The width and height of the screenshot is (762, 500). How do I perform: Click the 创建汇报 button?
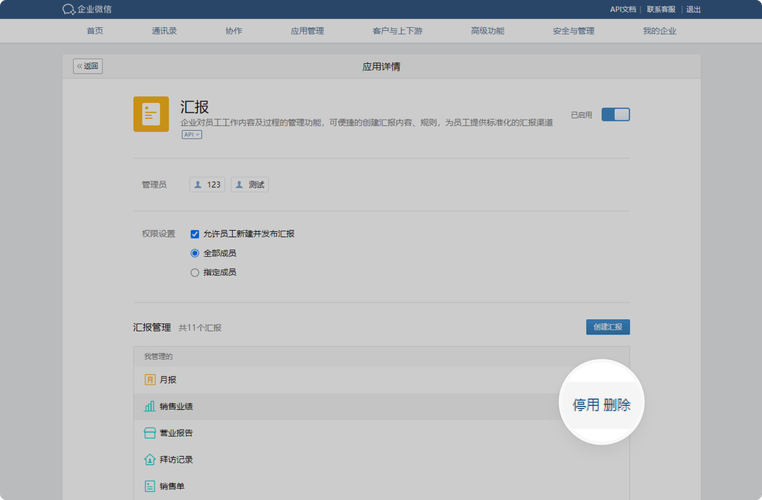[607, 327]
